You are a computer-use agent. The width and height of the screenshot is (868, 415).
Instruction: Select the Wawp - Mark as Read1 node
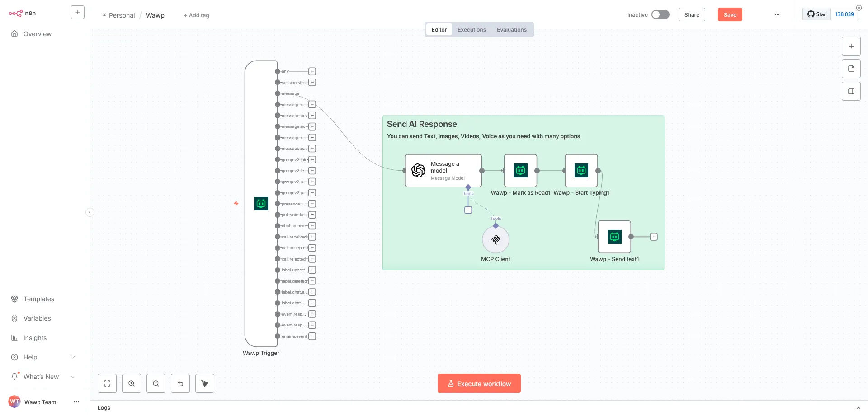pyautogui.click(x=520, y=171)
